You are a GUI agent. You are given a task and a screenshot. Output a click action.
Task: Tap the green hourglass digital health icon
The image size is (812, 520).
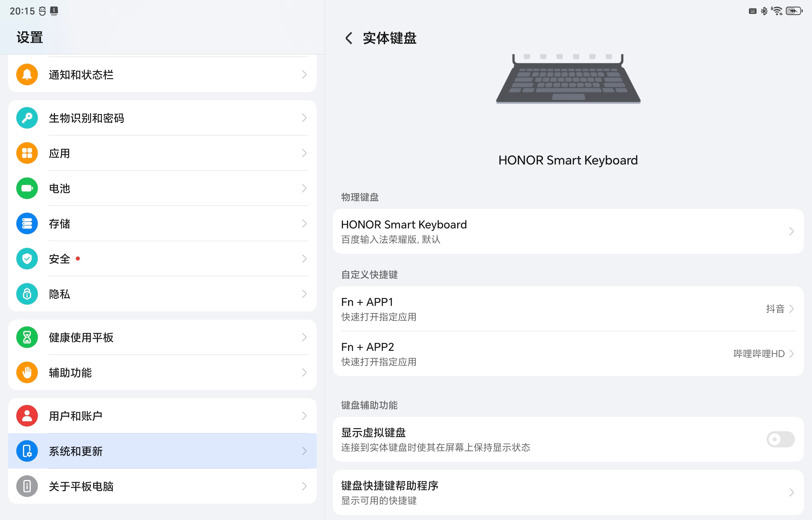click(x=27, y=337)
